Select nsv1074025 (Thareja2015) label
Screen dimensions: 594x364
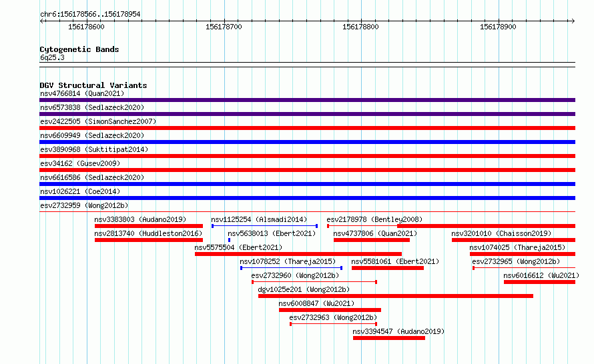point(517,247)
